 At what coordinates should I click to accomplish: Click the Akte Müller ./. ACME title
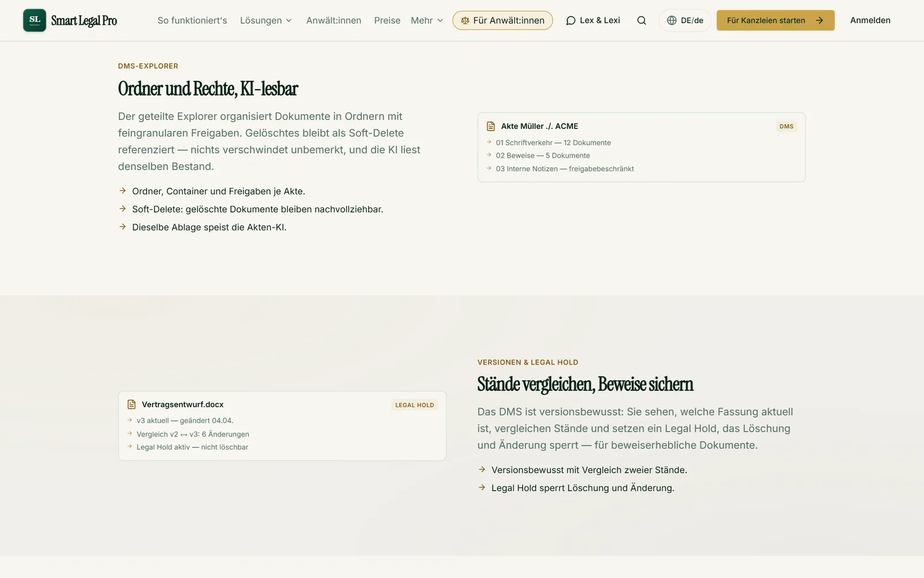coord(539,126)
